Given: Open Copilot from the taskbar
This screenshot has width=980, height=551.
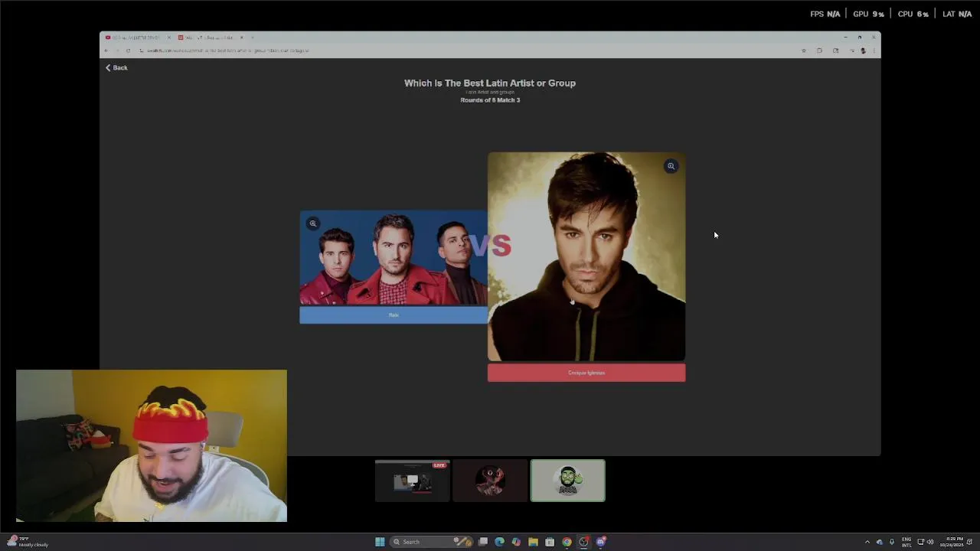Looking at the screenshot, I should [516, 542].
